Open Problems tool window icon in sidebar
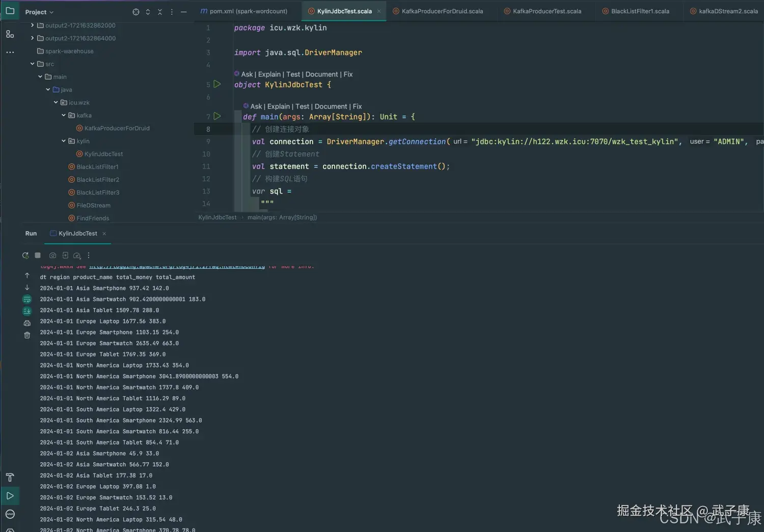Viewport: 764px width, 532px height. (x=10, y=514)
